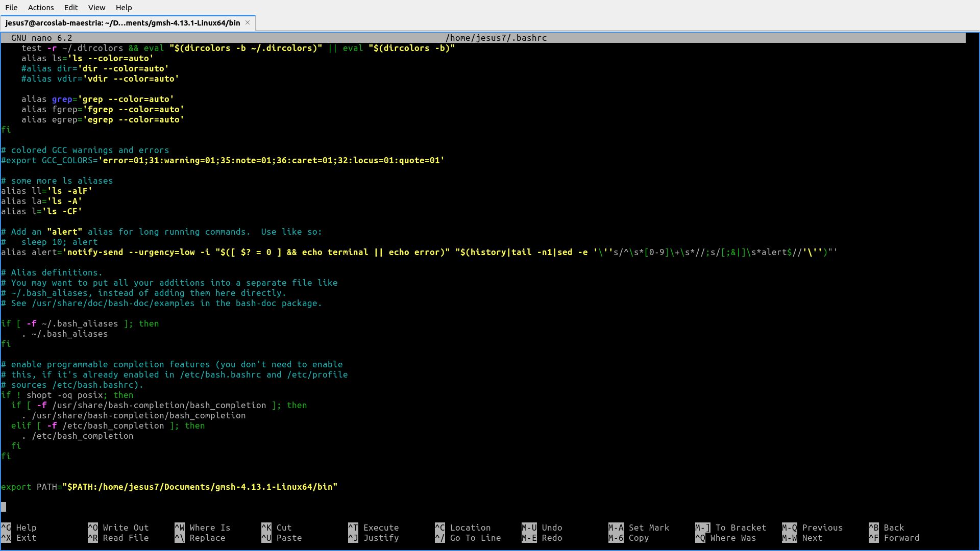Open the Actions menu
The image size is (980, 551).
41,8
